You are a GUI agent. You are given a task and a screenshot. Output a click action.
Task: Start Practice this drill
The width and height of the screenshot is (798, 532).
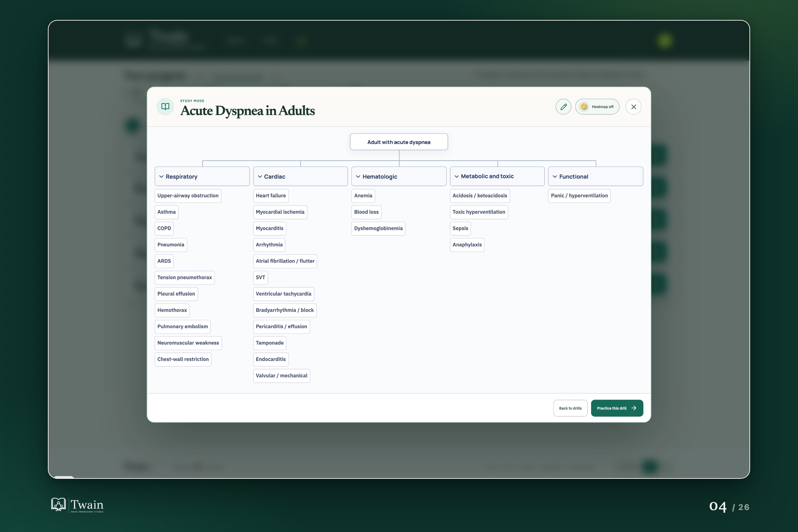point(617,408)
